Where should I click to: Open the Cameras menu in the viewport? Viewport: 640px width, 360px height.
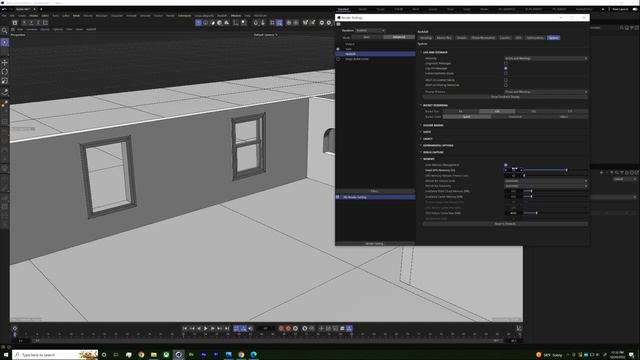[32, 29]
